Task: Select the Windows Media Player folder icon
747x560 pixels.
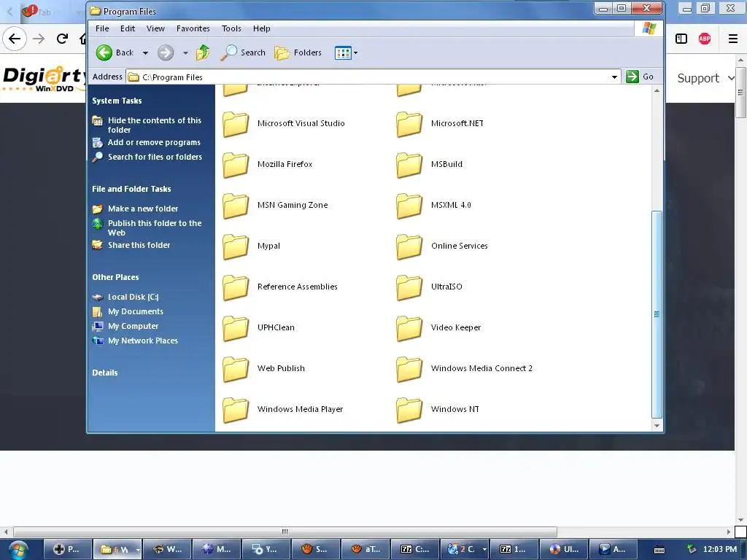Action: click(x=236, y=410)
